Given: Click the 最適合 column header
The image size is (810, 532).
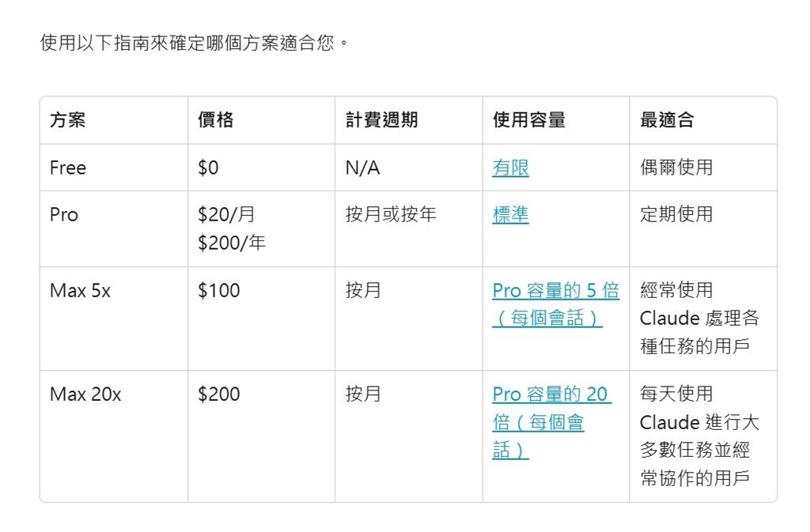Looking at the screenshot, I should coord(667,120).
